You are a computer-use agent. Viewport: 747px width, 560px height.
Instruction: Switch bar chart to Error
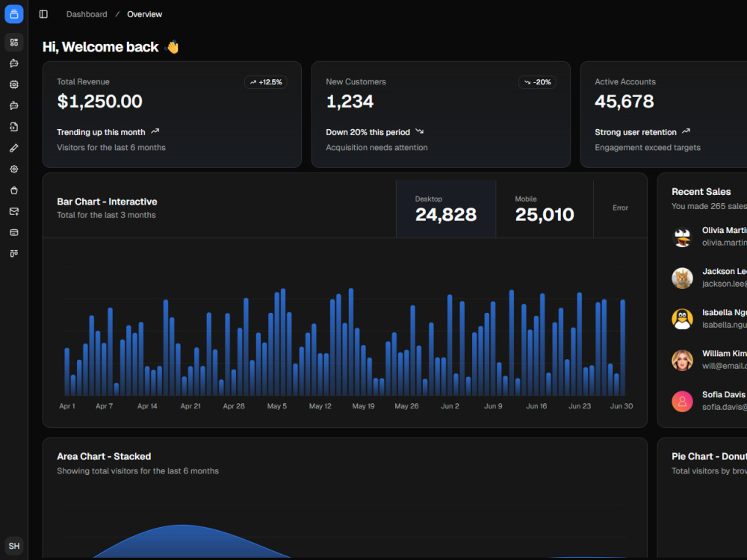coord(620,208)
